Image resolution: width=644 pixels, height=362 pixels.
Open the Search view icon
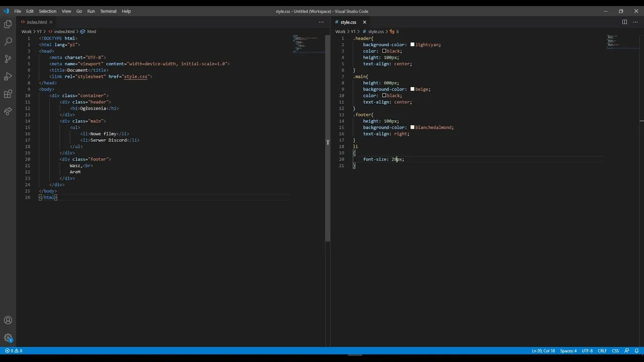coord(8,41)
